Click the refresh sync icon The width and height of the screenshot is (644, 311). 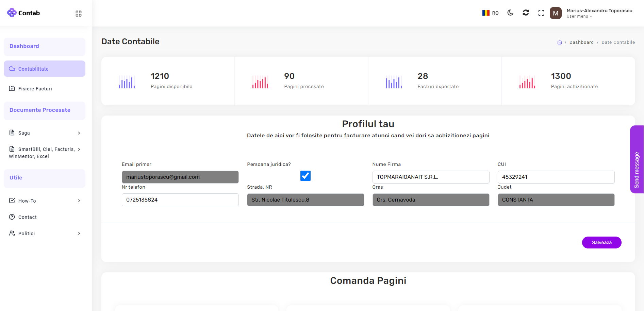(526, 13)
